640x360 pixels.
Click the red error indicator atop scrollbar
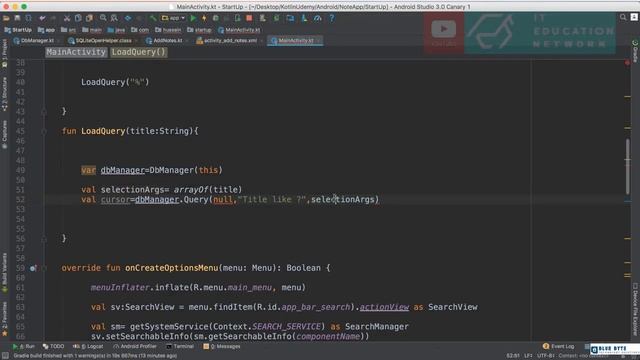click(627, 63)
